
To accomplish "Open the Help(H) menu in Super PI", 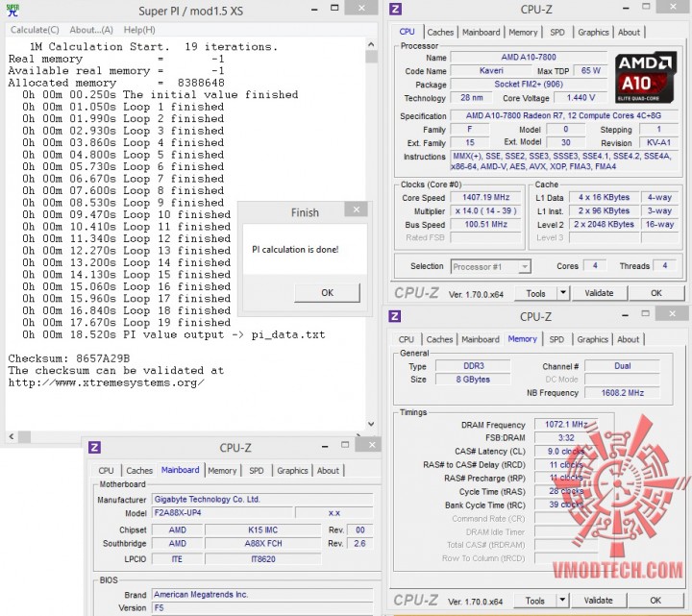I will point(139,30).
